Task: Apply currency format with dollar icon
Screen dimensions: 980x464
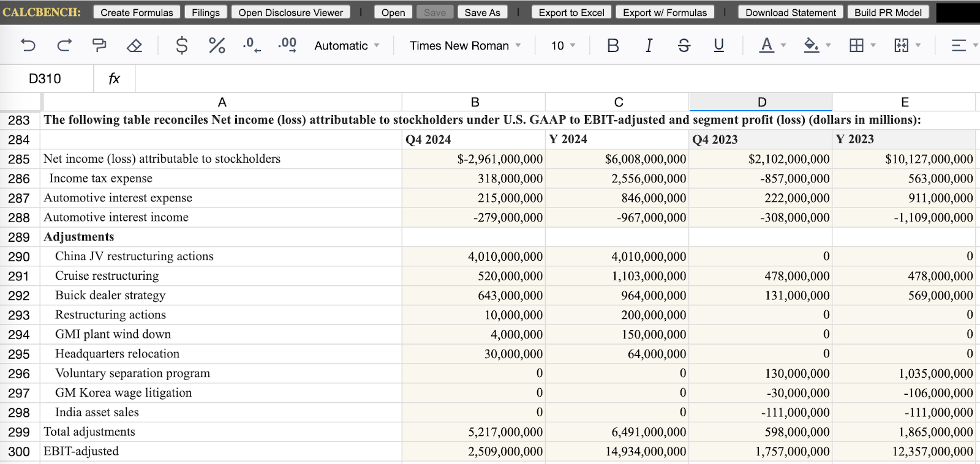Action: coord(181,45)
